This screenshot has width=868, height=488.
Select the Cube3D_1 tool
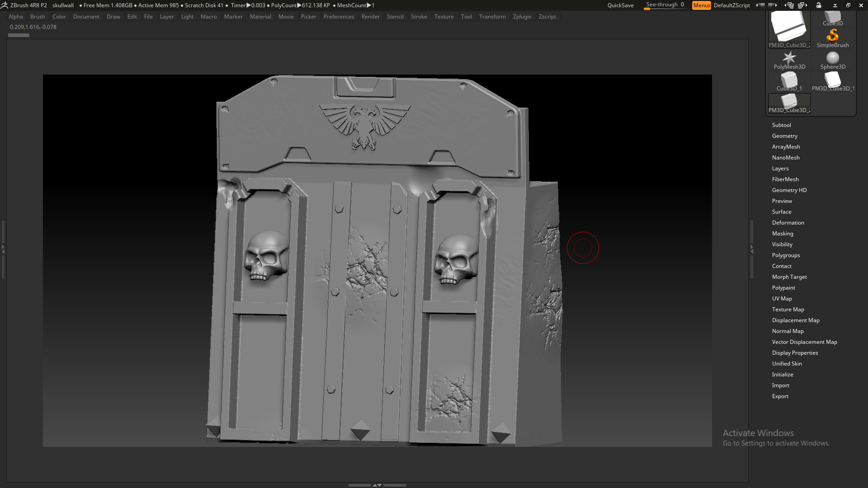coord(789,82)
